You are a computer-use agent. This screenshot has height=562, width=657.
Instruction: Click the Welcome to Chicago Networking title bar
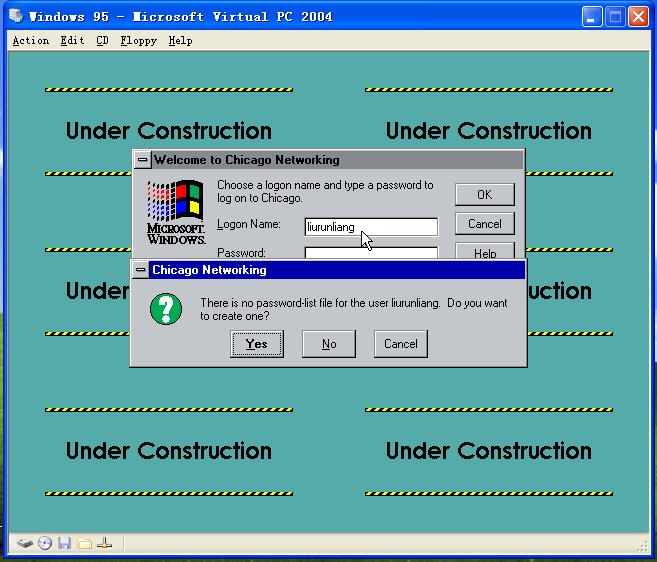(x=338, y=160)
